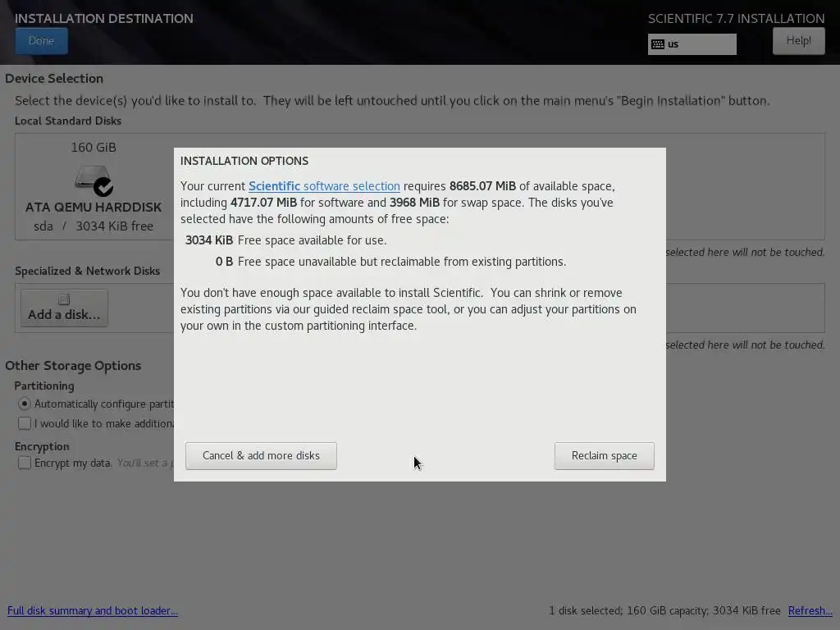Select the us keyboard layout indicator
Viewport: 840px width, 630px height.
click(692, 44)
